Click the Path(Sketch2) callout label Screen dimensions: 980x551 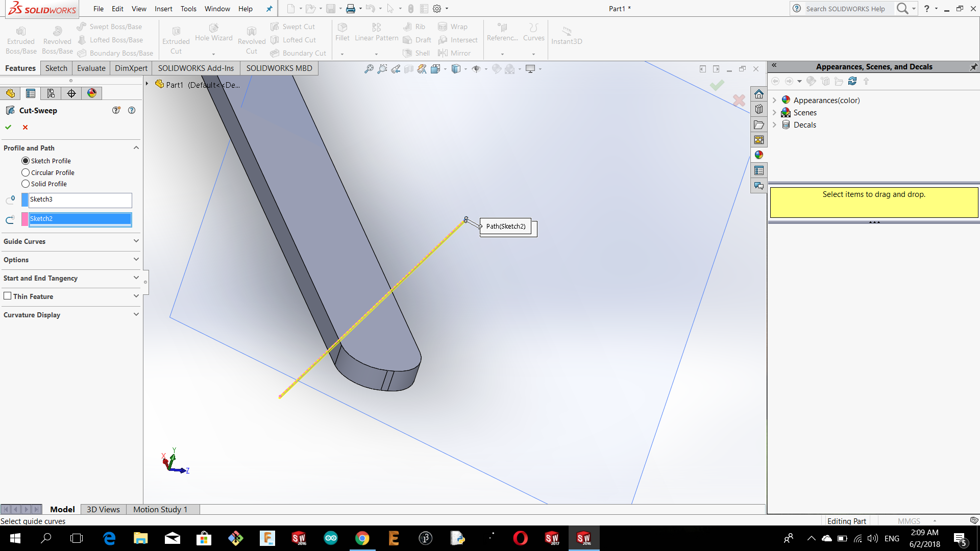click(506, 226)
